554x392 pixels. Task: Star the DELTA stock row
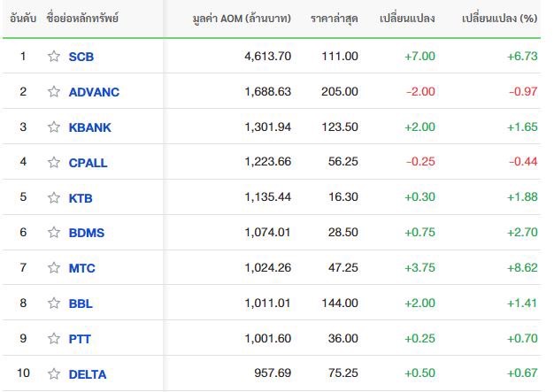(54, 373)
